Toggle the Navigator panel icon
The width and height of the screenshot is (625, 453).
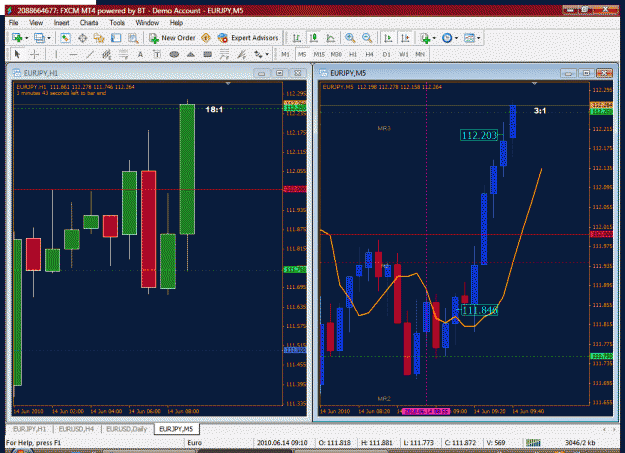pyautogui.click(x=99, y=38)
